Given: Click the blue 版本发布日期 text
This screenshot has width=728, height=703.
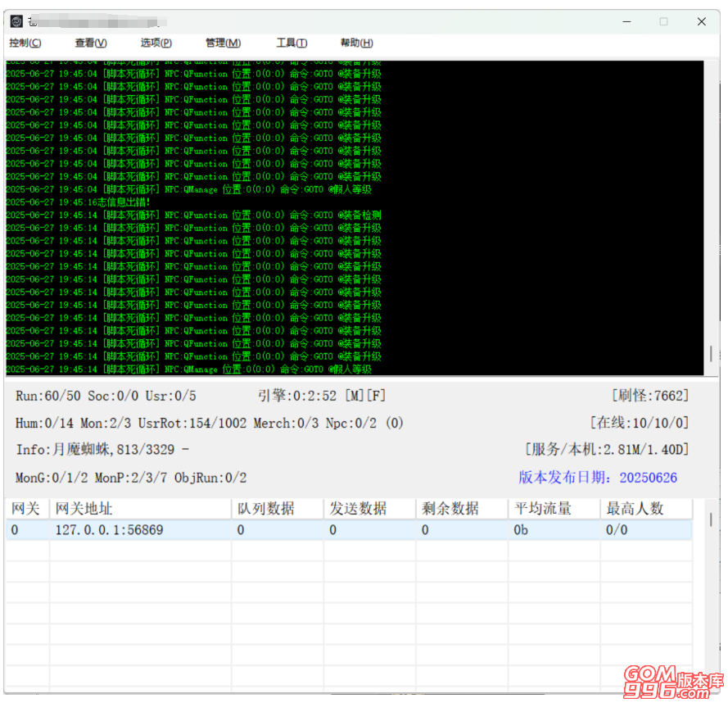Looking at the screenshot, I should pyautogui.click(x=598, y=478).
